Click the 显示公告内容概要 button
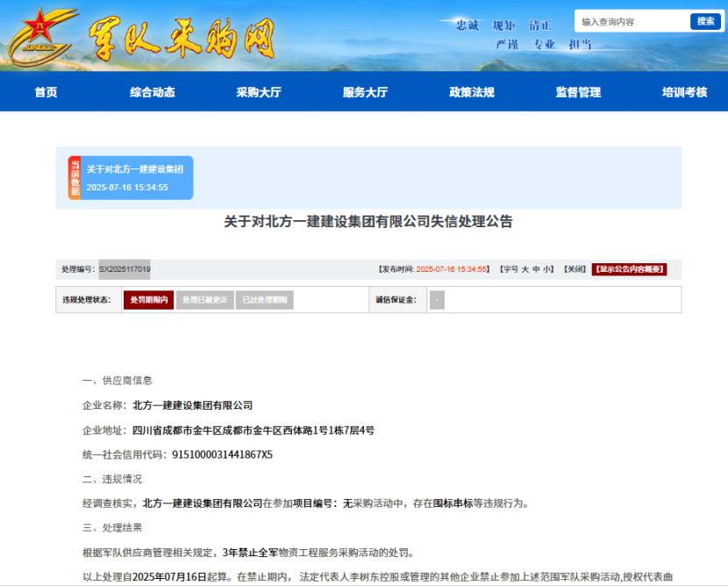 point(629,269)
